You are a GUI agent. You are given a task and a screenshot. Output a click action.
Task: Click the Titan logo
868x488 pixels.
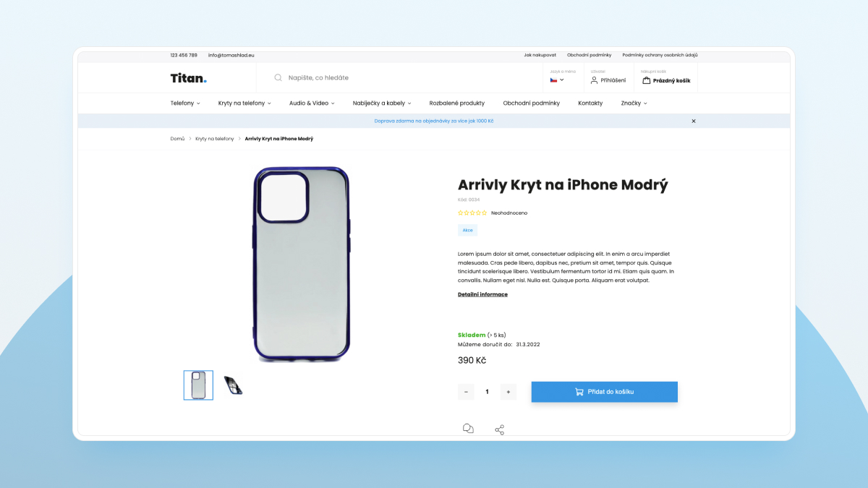189,78
